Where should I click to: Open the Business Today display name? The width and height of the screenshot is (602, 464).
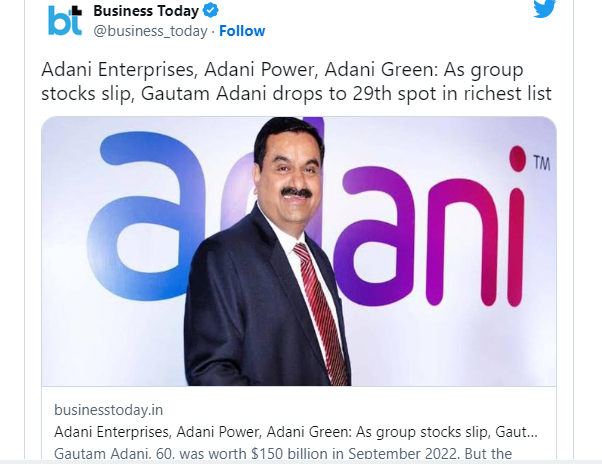[x=146, y=11]
